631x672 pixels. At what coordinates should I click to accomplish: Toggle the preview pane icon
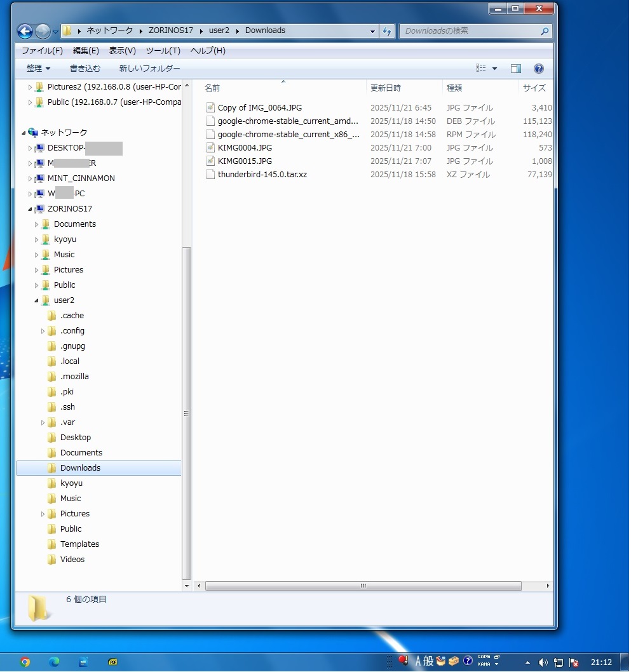pos(515,69)
